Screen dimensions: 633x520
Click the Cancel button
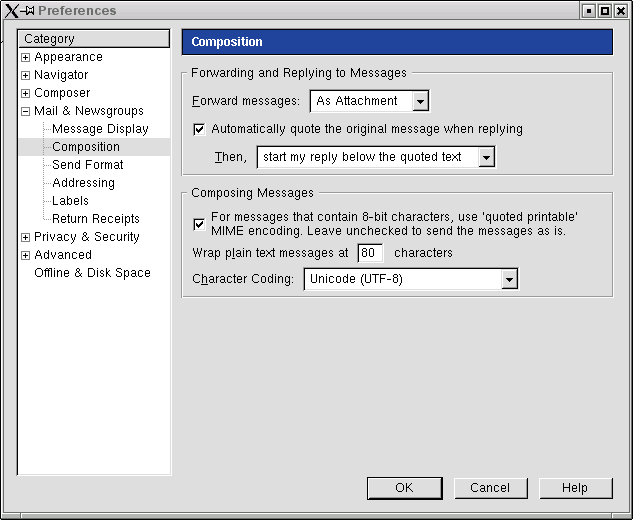(490, 488)
